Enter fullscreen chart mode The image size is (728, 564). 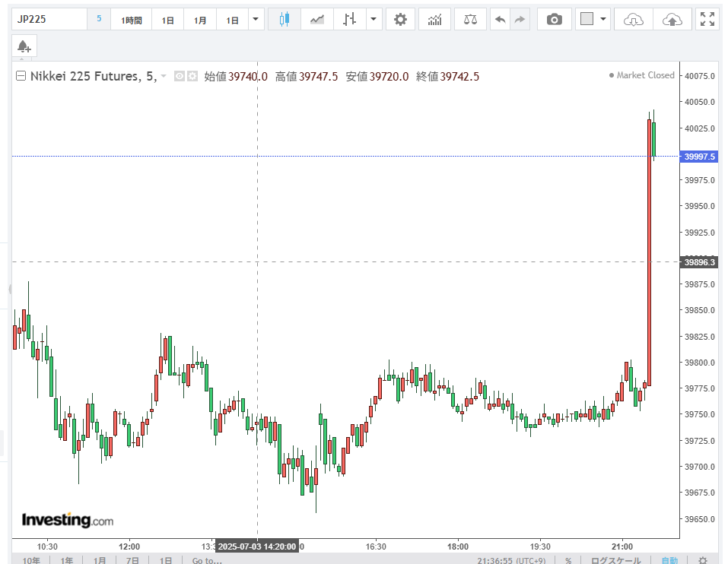707,20
